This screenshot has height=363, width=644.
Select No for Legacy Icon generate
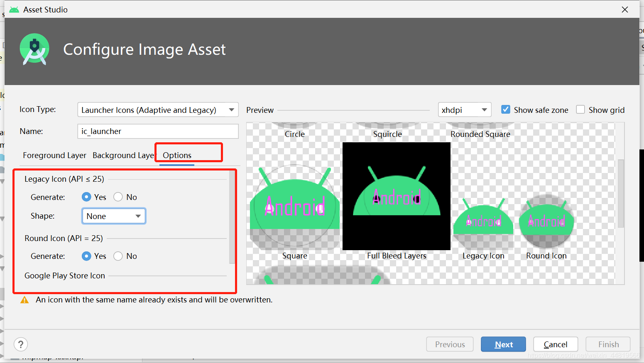(x=118, y=197)
